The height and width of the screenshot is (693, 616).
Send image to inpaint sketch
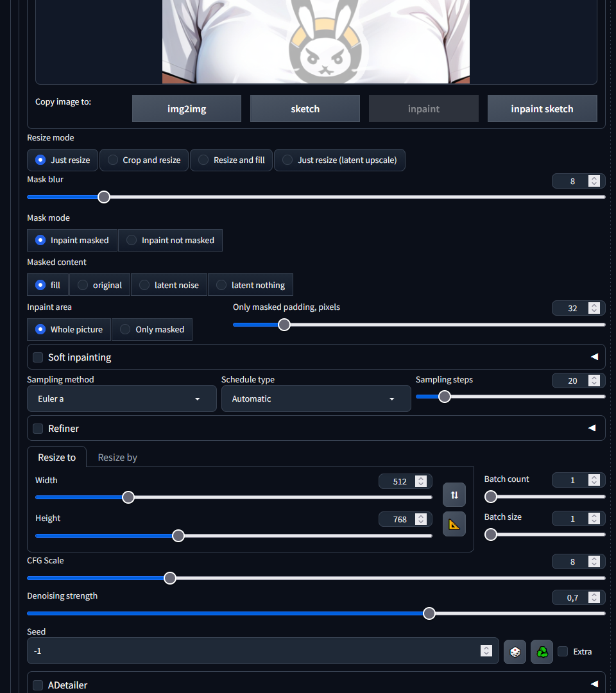[542, 108]
